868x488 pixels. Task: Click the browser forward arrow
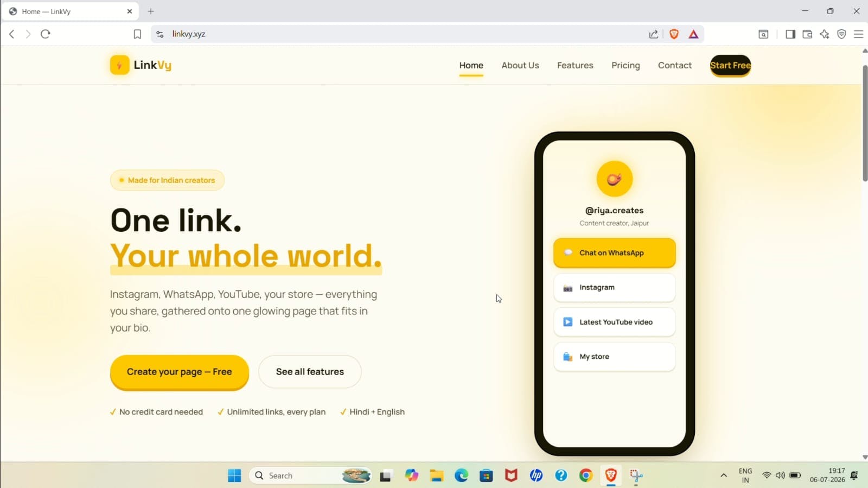[28, 34]
